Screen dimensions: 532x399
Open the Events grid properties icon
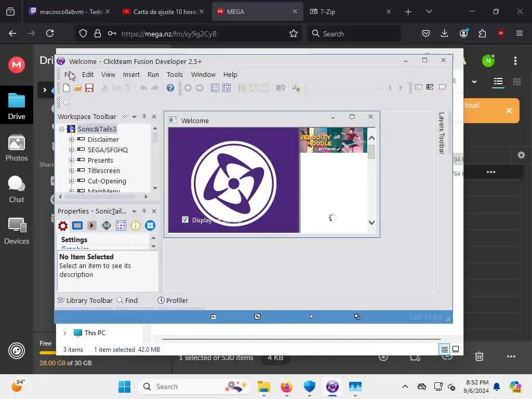point(121,225)
